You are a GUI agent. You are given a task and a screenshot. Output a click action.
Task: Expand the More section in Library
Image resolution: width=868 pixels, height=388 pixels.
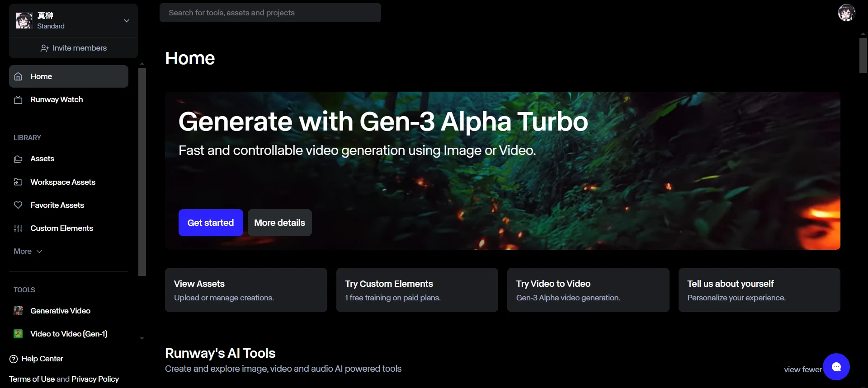28,251
